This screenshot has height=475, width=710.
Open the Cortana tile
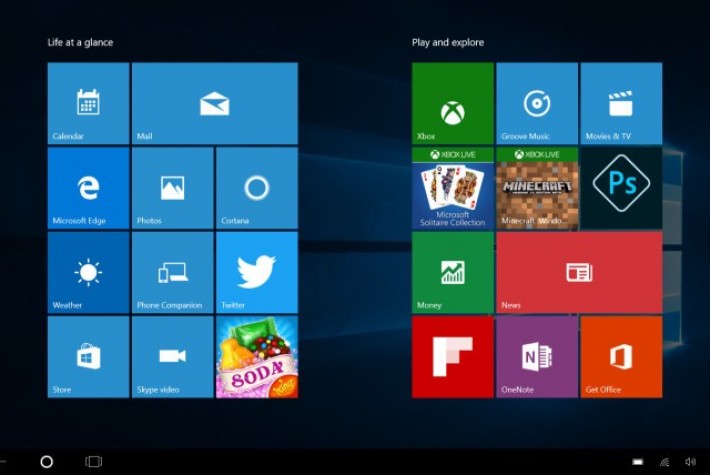coord(257,188)
